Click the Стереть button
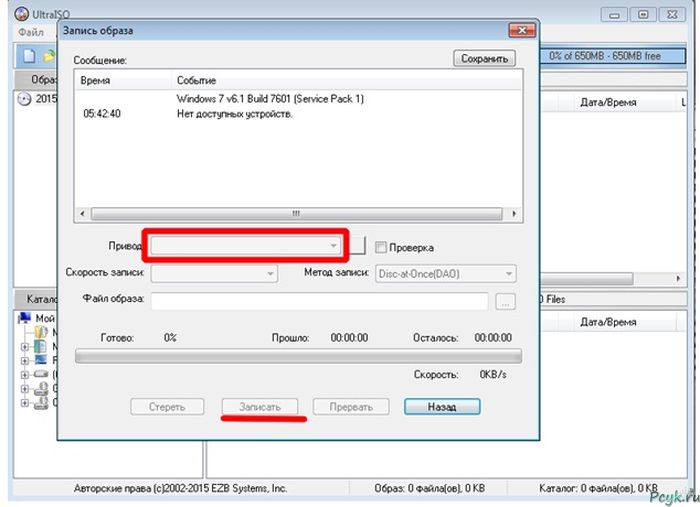Image resolution: width=700 pixels, height=507 pixels. tap(167, 407)
